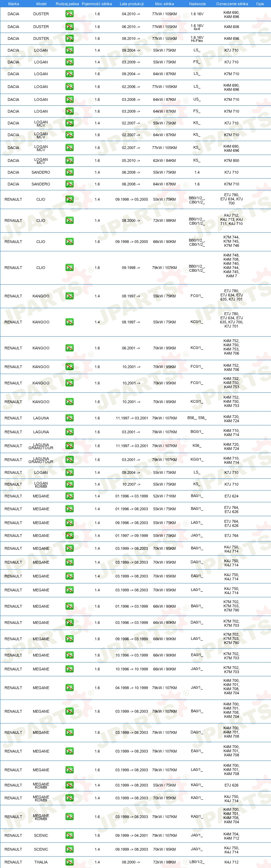Image resolution: width=271 pixels, height=868 pixels.
Task: Select the LB0/1/2_ body cell
Action: 197,862
